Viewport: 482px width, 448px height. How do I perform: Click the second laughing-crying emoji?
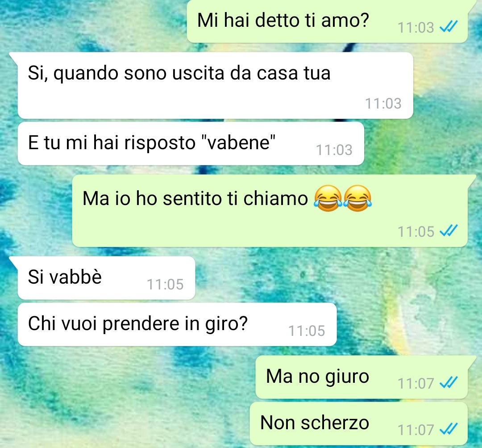(x=357, y=198)
